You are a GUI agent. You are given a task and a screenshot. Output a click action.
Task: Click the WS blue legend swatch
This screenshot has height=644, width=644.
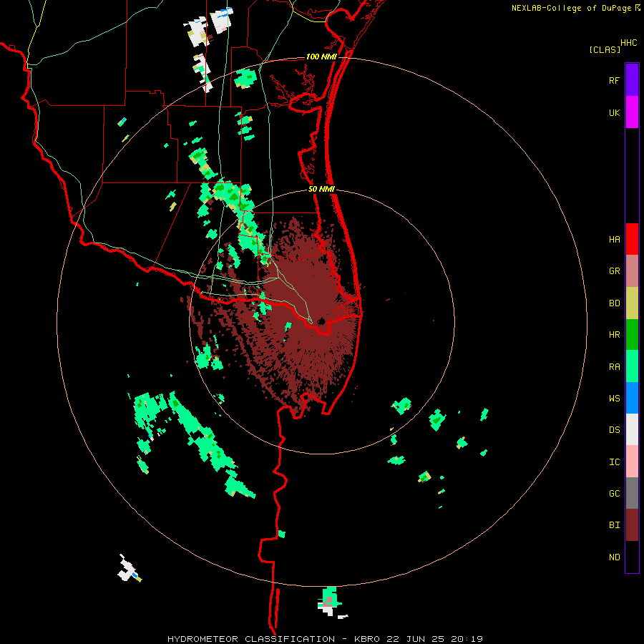click(632, 398)
